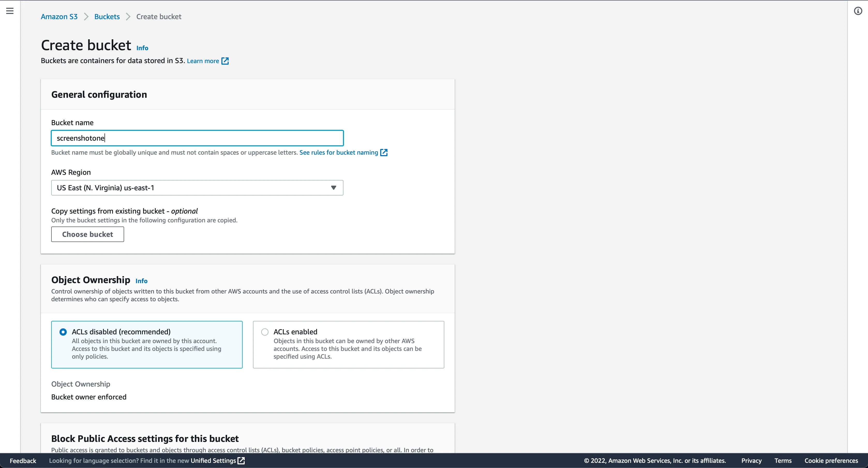Click external link icon after bucket naming rules
Viewport: 868px width, 468px height.
point(384,153)
